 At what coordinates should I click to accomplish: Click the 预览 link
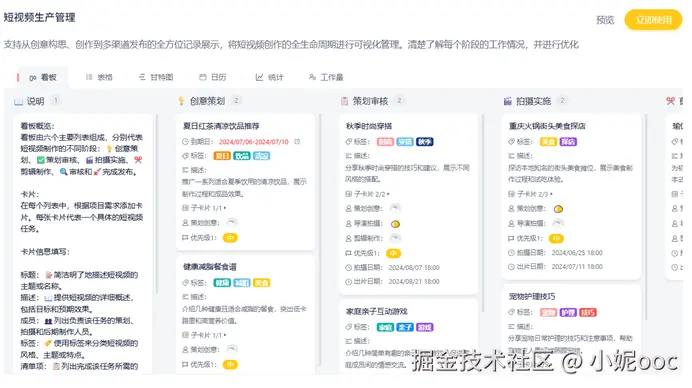(x=605, y=20)
